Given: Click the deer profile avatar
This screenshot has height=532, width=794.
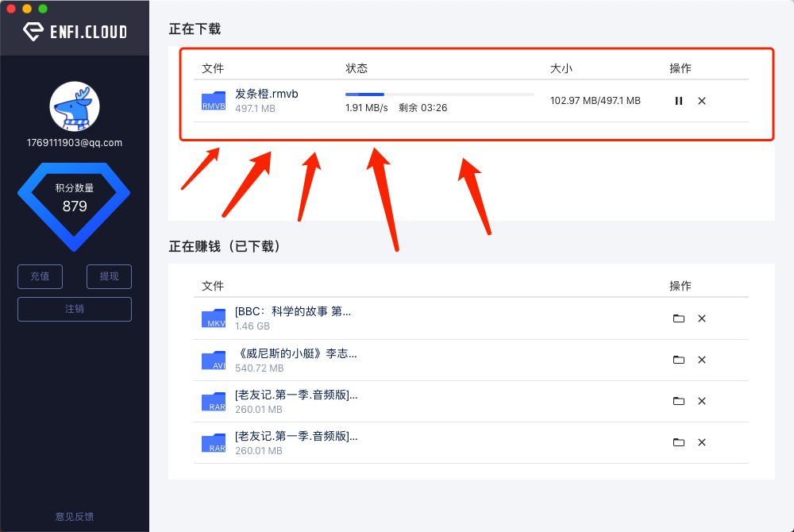Looking at the screenshot, I should [x=74, y=106].
